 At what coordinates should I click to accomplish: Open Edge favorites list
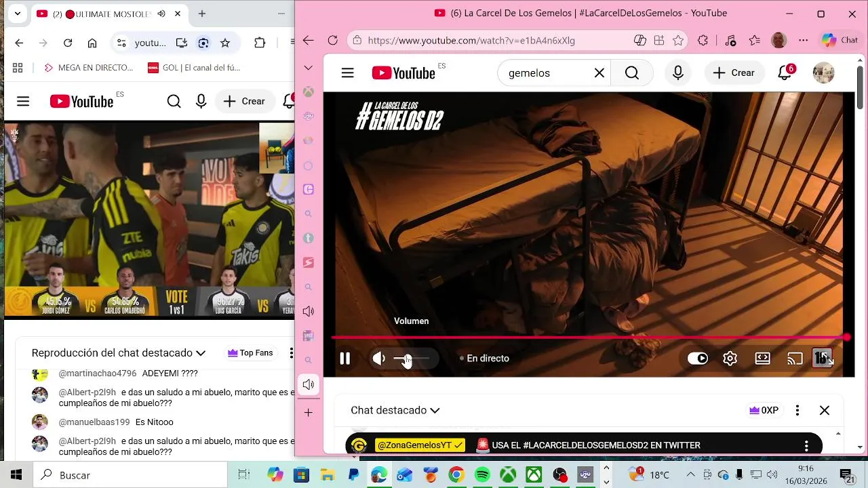point(755,40)
